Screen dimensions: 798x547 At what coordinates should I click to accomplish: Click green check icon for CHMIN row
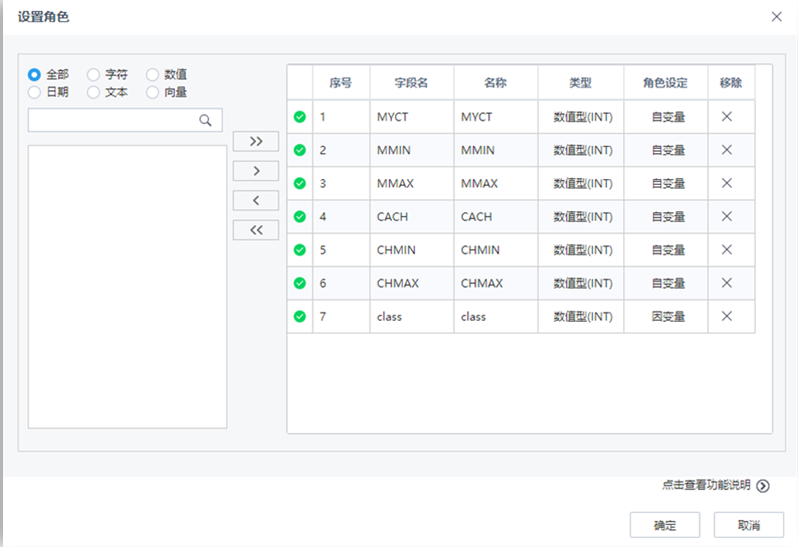click(300, 250)
